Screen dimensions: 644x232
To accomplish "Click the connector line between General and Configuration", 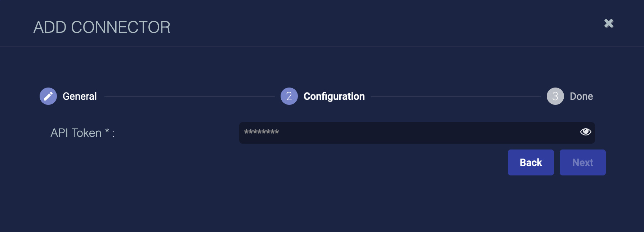I will click(x=189, y=96).
